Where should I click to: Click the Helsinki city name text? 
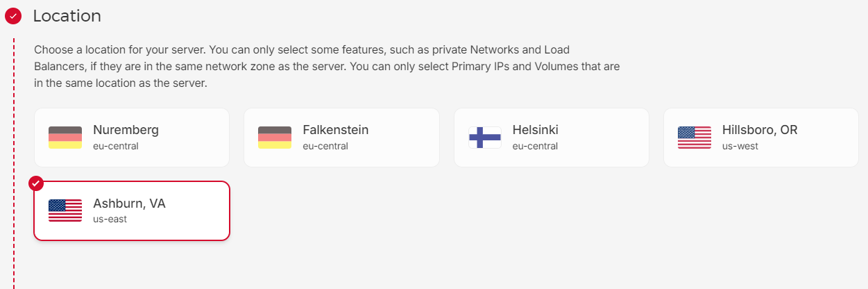click(x=535, y=130)
